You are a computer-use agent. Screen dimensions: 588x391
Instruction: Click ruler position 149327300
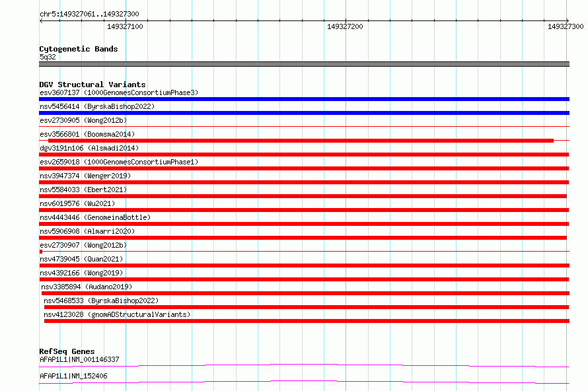(566, 26)
